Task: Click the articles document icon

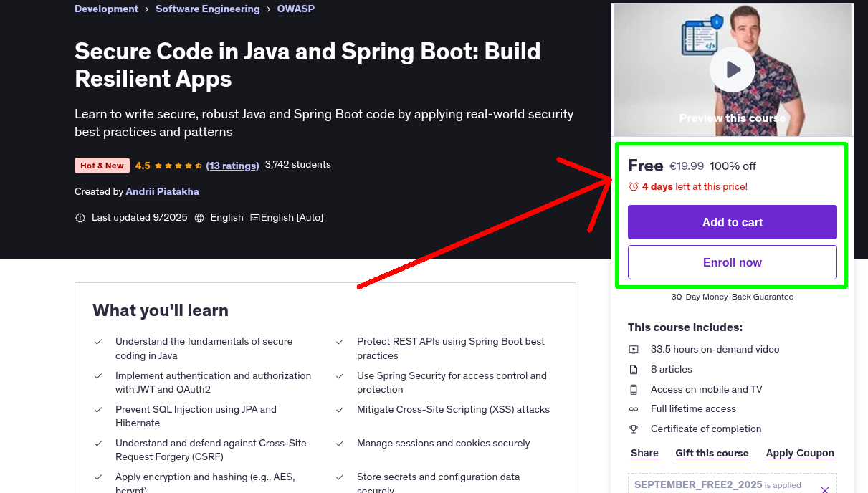Action: [634, 370]
